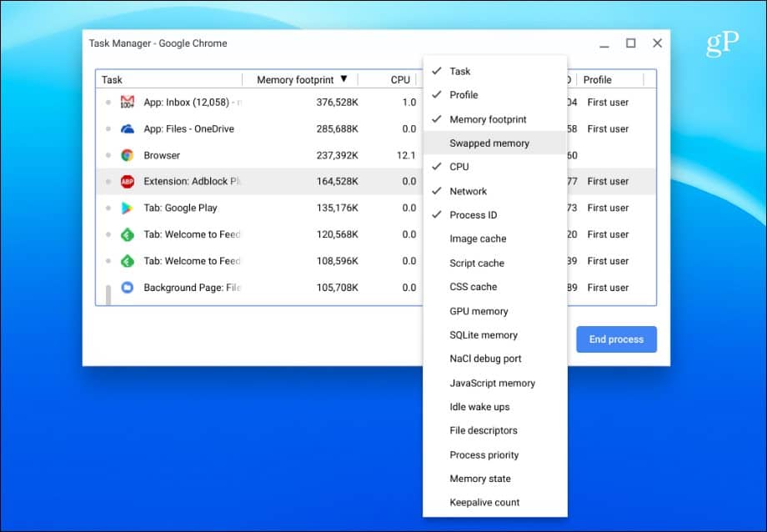Screen dimensions: 767x532
Task: Sort by the Memory footprint column header
Action: (x=300, y=79)
